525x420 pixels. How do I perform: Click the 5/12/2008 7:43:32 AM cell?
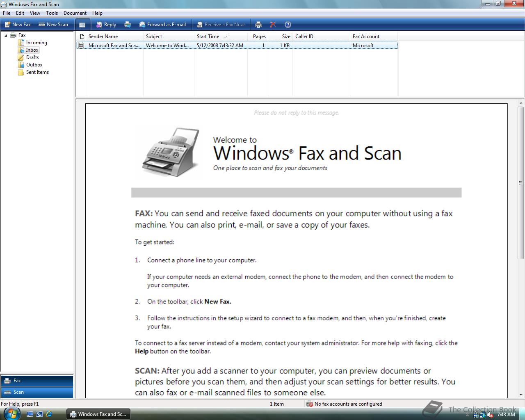pos(220,46)
